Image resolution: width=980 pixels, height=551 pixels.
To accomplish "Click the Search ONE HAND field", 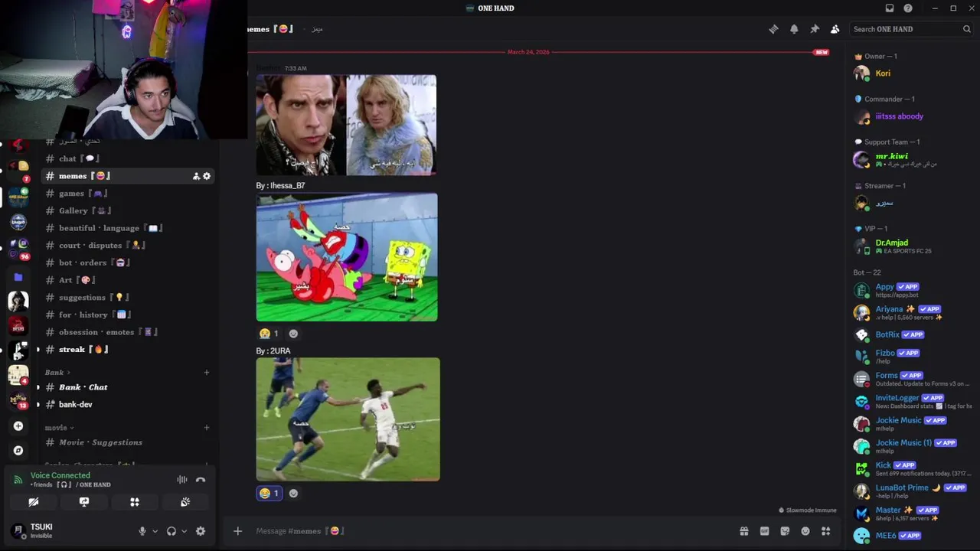I will [911, 29].
